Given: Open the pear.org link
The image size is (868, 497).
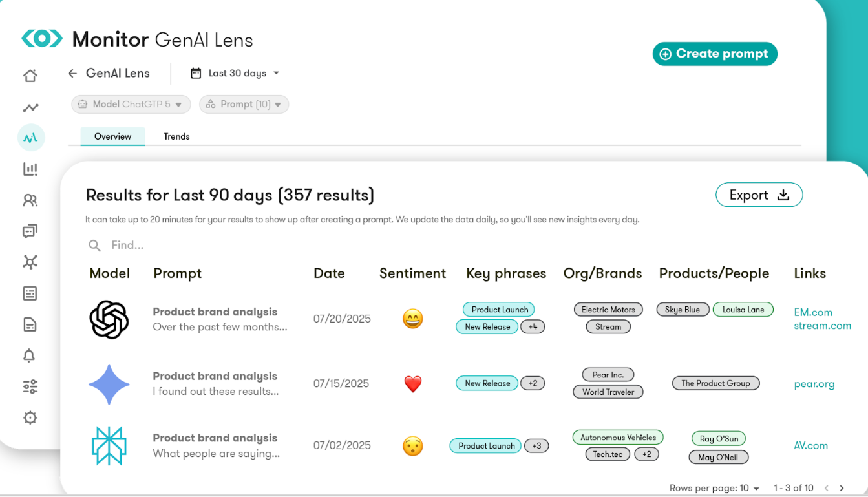Looking at the screenshot, I should (x=814, y=384).
